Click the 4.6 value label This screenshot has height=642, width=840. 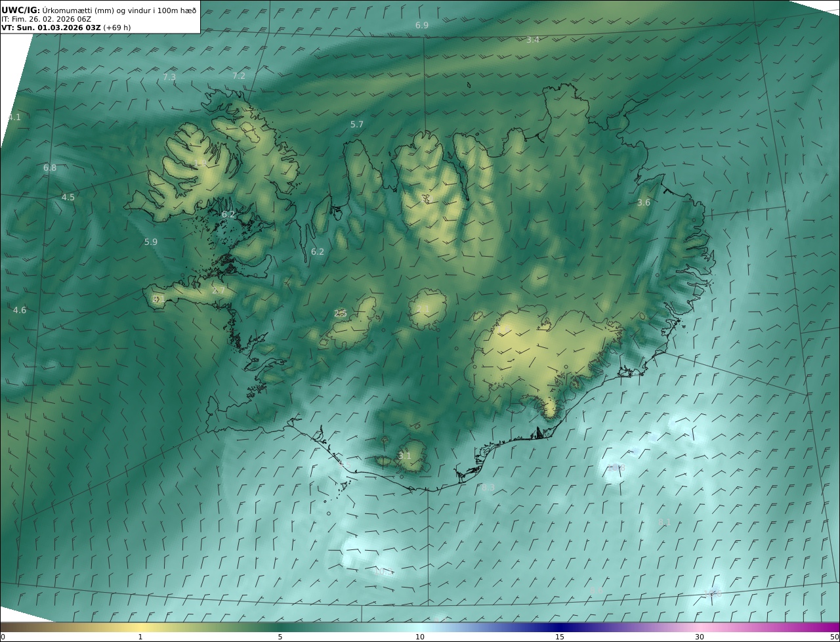coord(20,310)
